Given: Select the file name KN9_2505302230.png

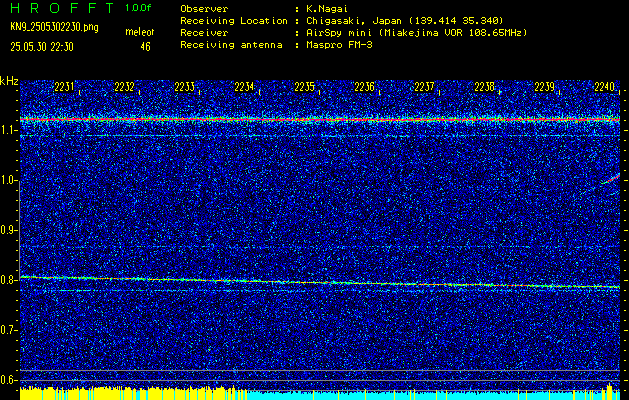Looking at the screenshot, I should coord(54,28).
